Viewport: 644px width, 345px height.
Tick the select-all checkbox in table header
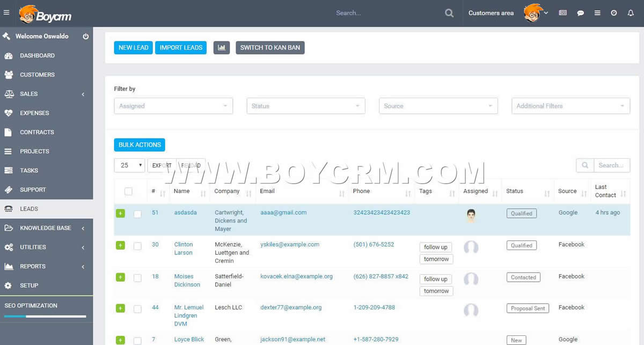[x=128, y=192]
